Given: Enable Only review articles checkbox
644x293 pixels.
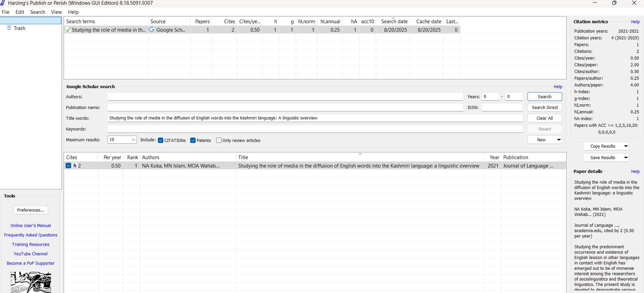Looking at the screenshot, I should (x=219, y=140).
